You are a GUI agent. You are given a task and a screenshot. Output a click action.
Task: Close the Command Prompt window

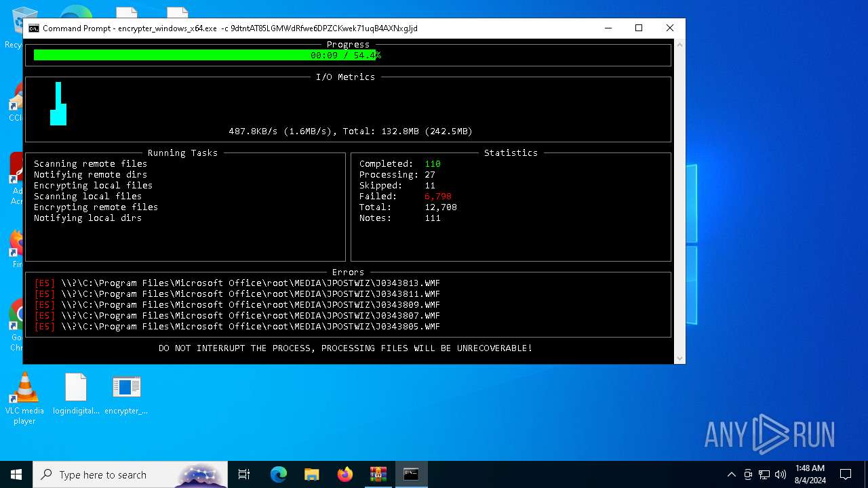[x=670, y=28]
